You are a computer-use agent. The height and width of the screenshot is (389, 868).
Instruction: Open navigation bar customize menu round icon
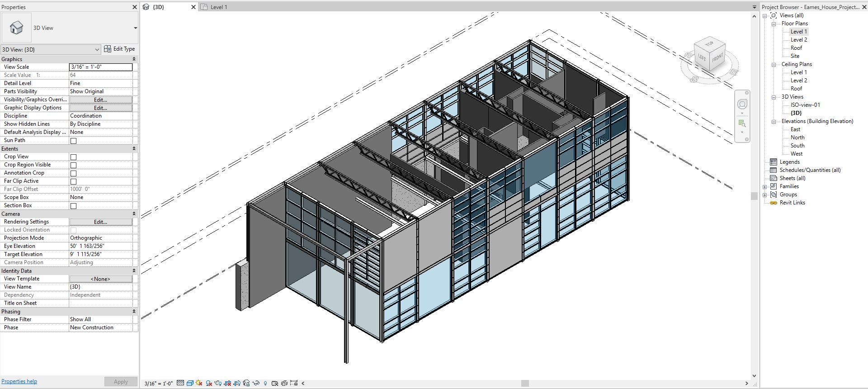point(747,139)
